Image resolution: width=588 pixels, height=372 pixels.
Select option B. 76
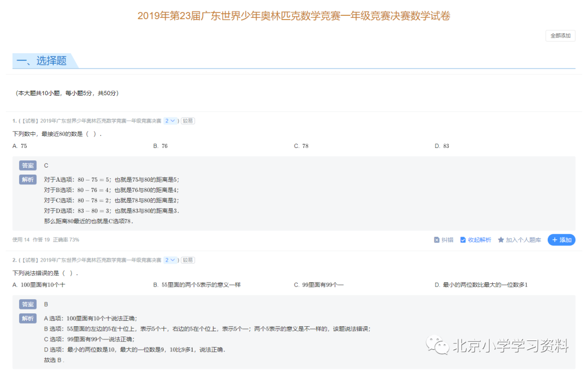click(x=161, y=146)
